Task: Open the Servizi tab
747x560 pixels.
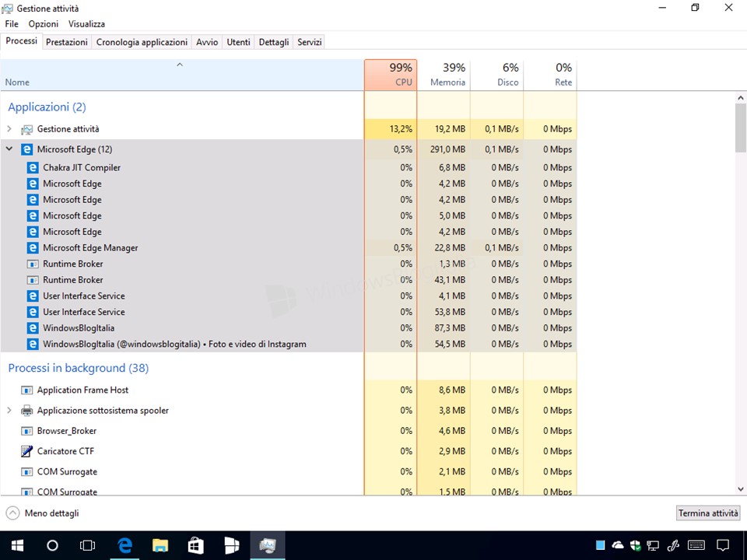Action: (x=310, y=42)
